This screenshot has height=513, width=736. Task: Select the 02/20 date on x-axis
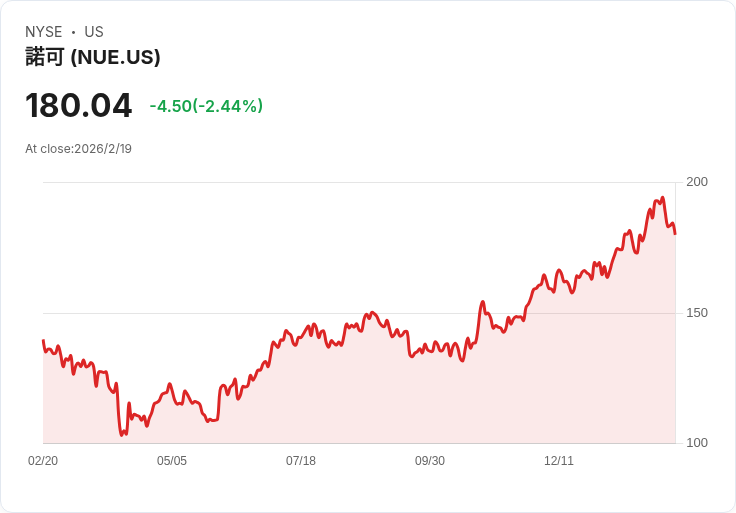coord(43,461)
